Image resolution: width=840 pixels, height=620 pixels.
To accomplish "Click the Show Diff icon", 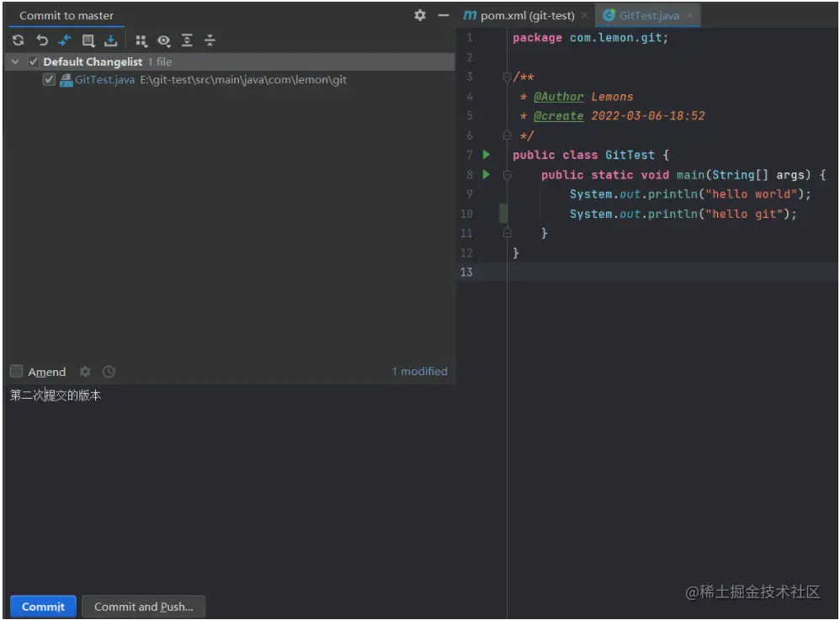I will 65,40.
